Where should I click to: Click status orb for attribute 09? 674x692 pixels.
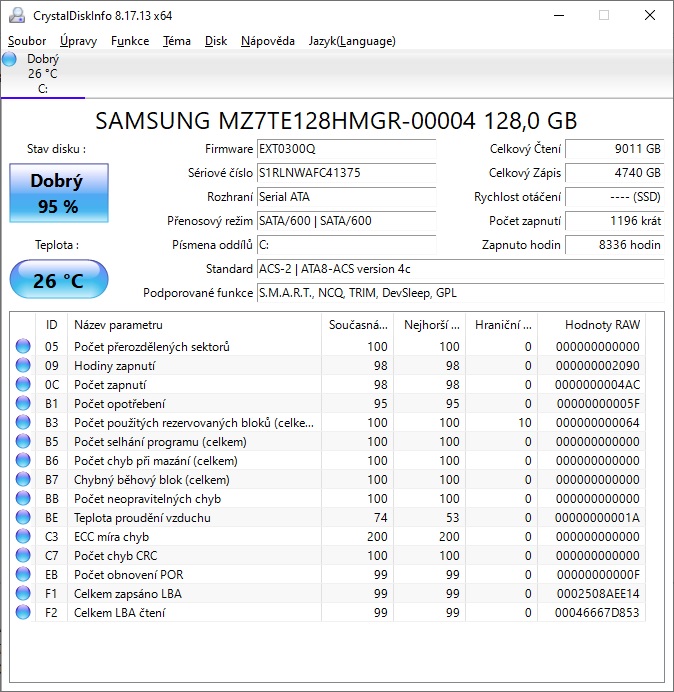23,365
